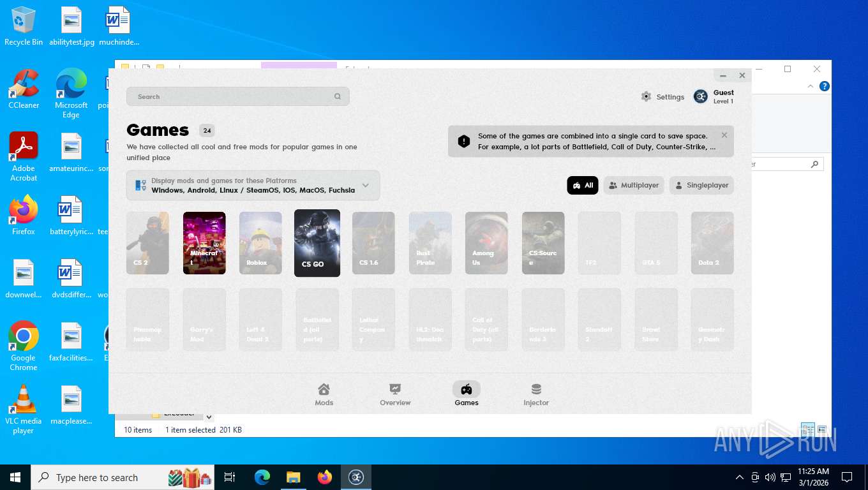
Task: Filter games by All
Action: pyautogui.click(x=583, y=186)
